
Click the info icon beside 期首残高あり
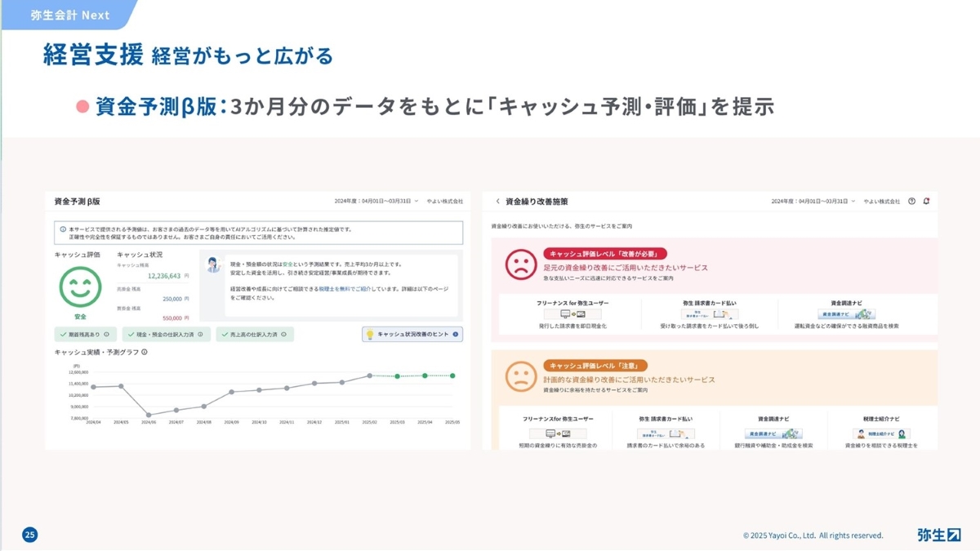(106, 335)
